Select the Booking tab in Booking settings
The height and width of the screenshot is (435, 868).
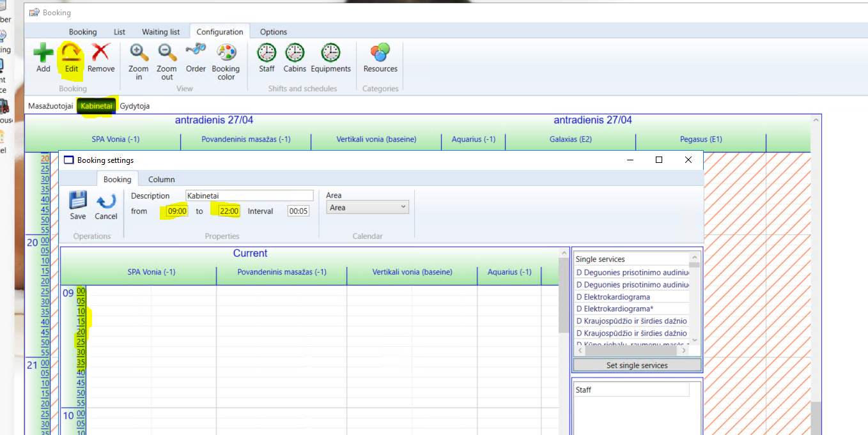[118, 179]
